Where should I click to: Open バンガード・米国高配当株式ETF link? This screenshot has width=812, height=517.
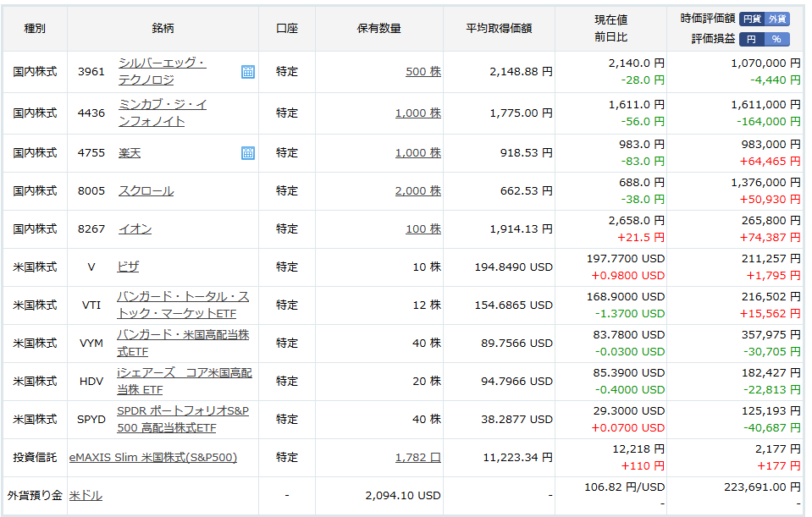click(183, 343)
